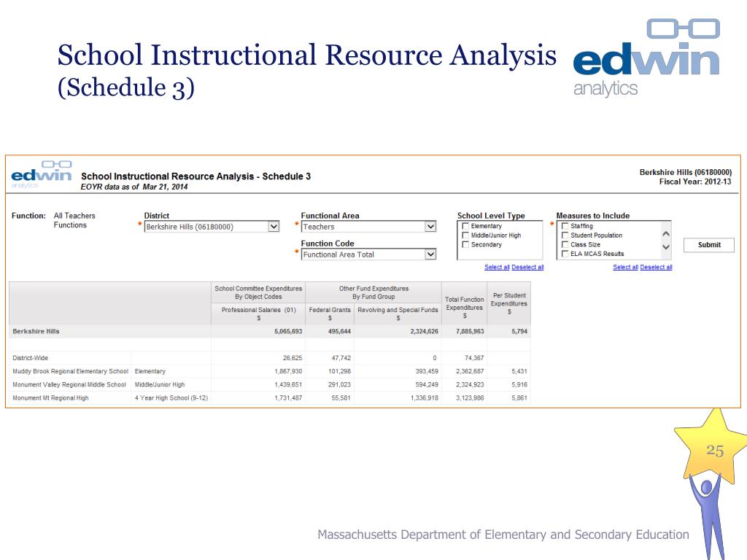
Task: Open the Function Code dropdown
Action: coord(368,254)
